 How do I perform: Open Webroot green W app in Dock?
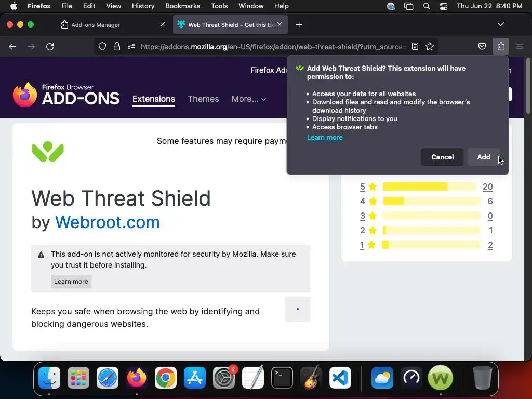440,378
